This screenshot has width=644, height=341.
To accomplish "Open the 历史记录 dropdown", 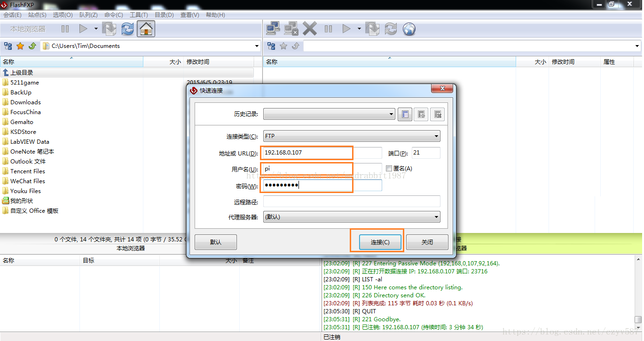I will point(329,114).
